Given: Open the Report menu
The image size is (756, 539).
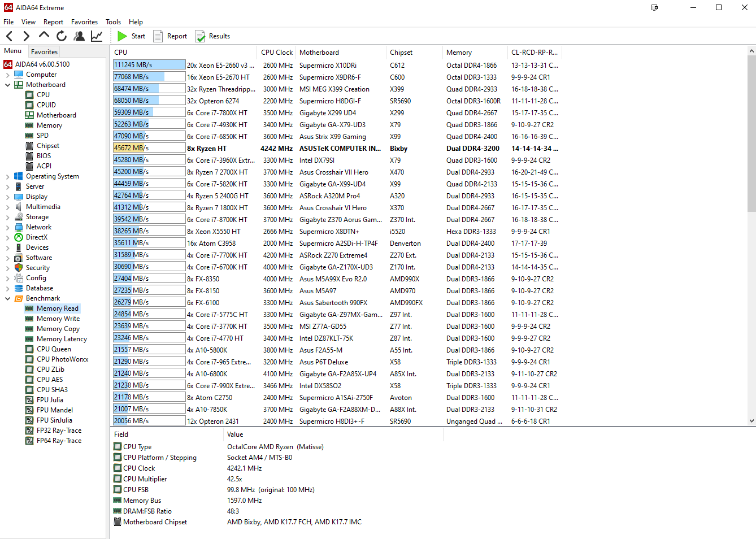Looking at the screenshot, I should click(53, 22).
